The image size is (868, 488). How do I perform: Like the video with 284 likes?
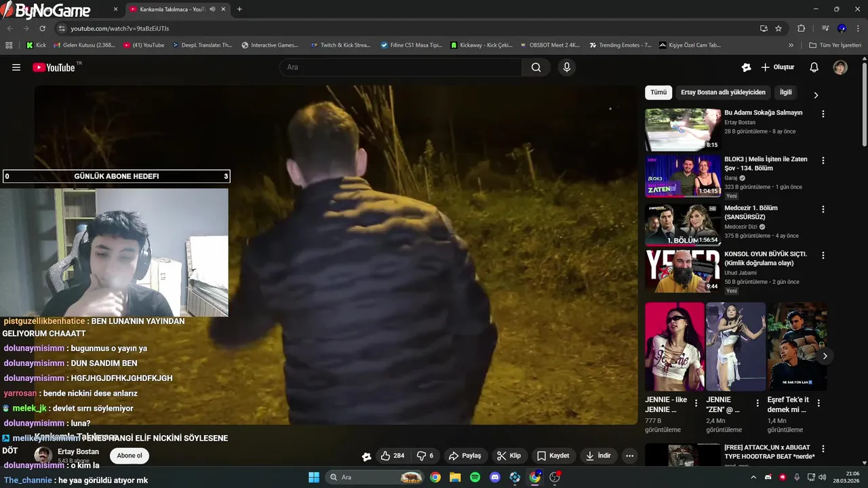click(x=392, y=455)
